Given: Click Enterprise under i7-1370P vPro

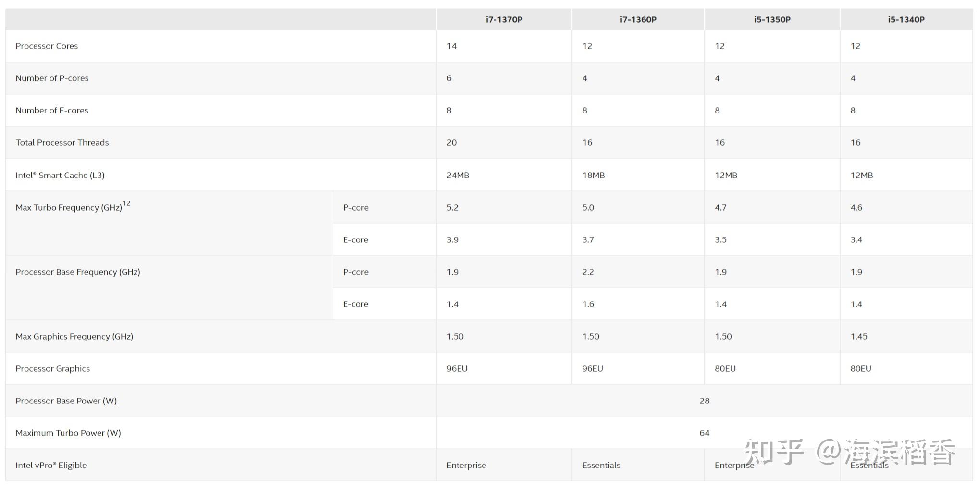Looking at the screenshot, I should point(466,466).
